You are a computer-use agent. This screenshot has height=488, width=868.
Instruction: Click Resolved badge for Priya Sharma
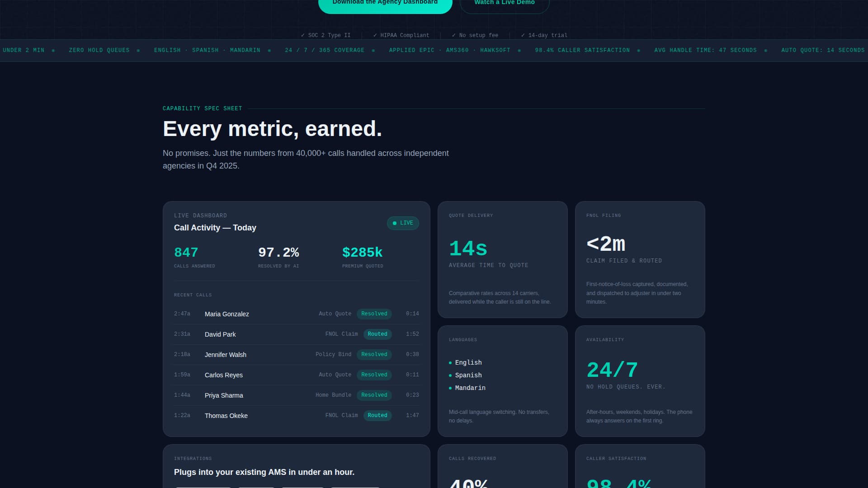(374, 395)
